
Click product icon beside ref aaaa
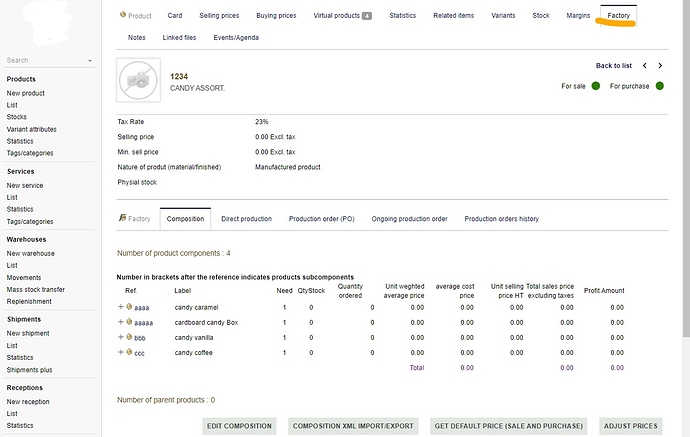(x=129, y=307)
